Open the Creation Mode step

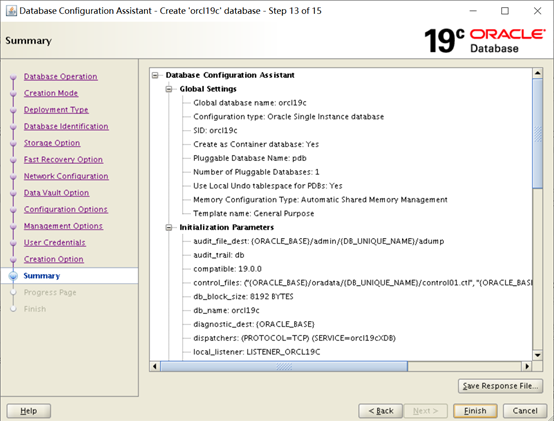point(51,93)
